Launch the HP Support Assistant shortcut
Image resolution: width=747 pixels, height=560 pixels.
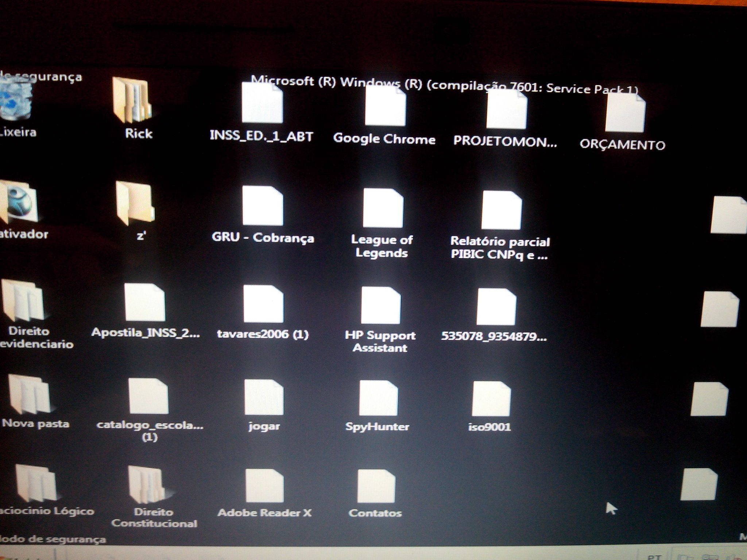coord(381,306)
